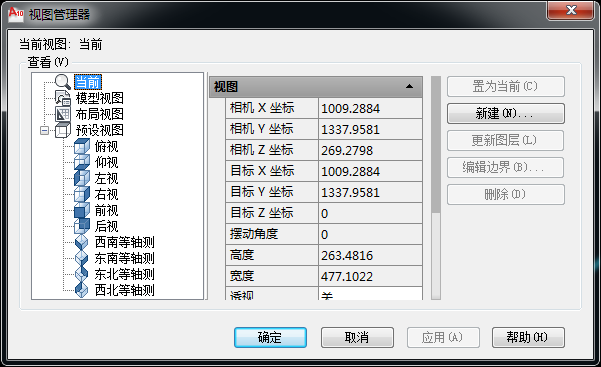The width and height of the screenshot is (601, 367).
Task: Choose the 俯视 preset view
Action: coord(107,146)
